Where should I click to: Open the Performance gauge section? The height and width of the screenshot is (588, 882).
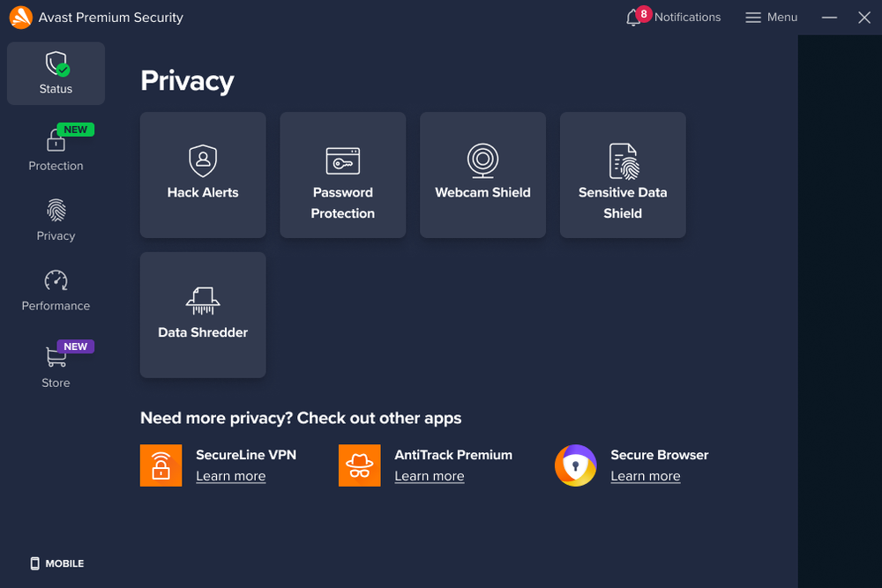pyautogui.click(x=56, y=290)
